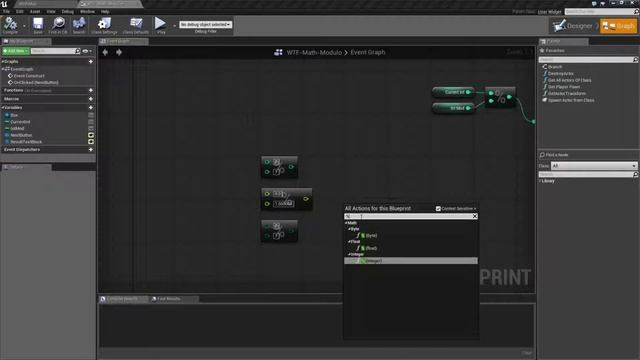Collapse the Byte category in actions list
The height and width of the screenshot is (360, 640).
click(349, 229)
